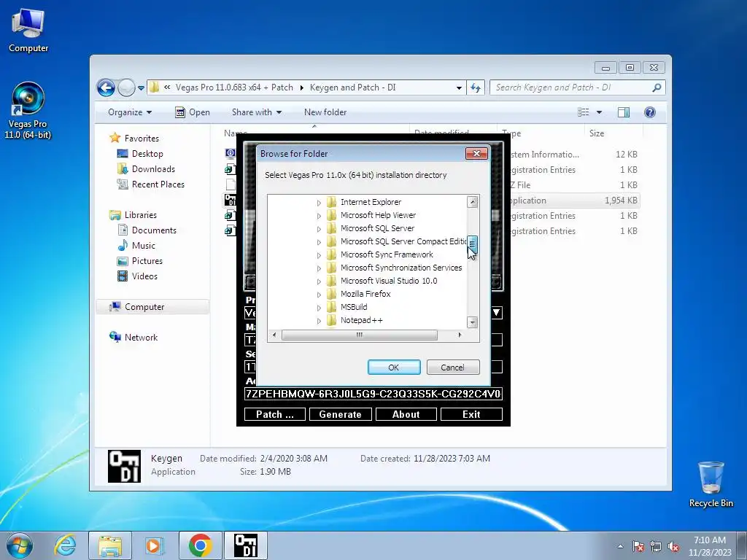Image resolution: width=747 pixels, height=560 pixels.
Task: Click the folder tree scroll up arrow
Action: pos(472,202)
